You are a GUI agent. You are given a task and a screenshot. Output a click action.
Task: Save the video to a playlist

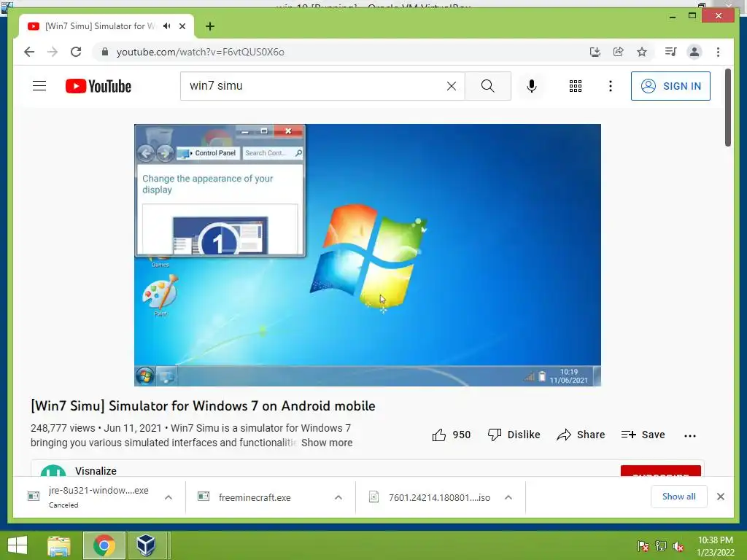pyautogui.click(x=643, y=435)
